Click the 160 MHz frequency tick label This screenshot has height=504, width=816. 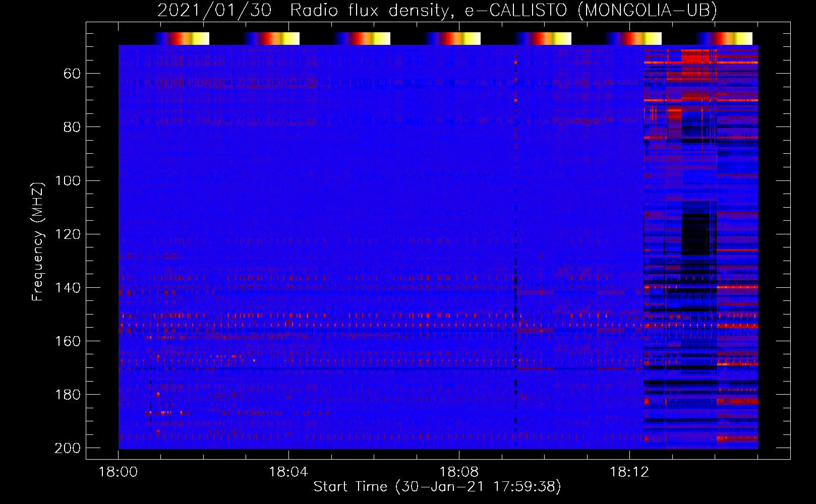68,341
